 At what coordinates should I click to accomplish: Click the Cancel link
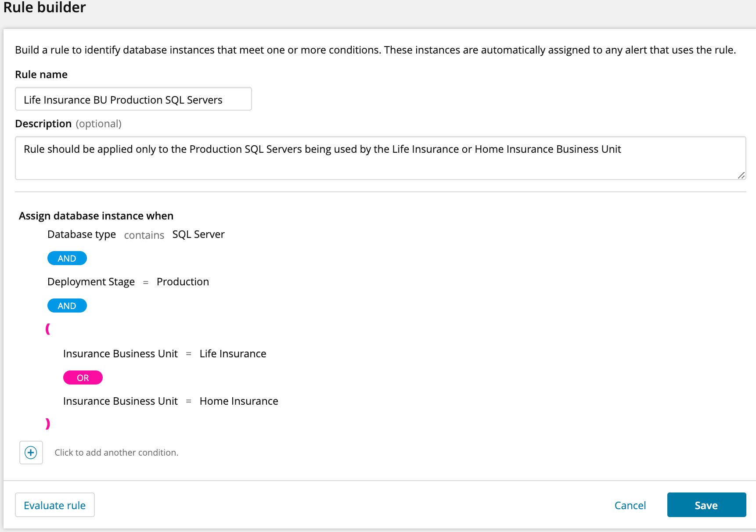coord(630,506)
